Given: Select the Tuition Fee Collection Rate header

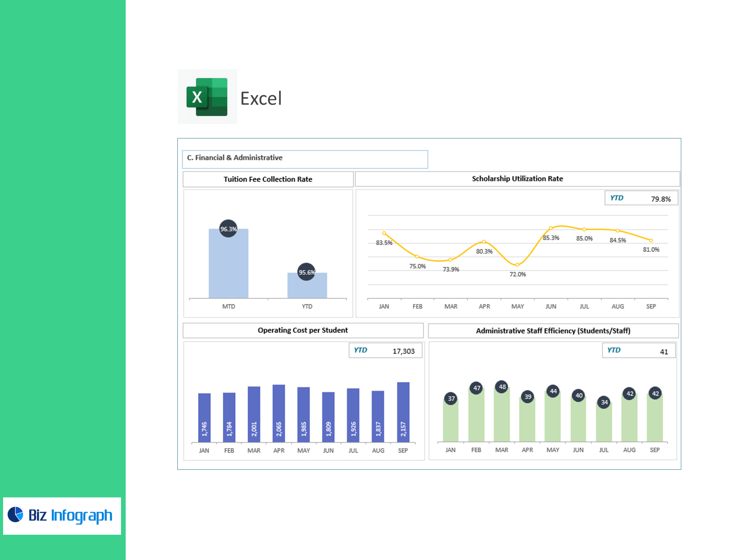Looking at the screenshot, I should coord(268,179).
